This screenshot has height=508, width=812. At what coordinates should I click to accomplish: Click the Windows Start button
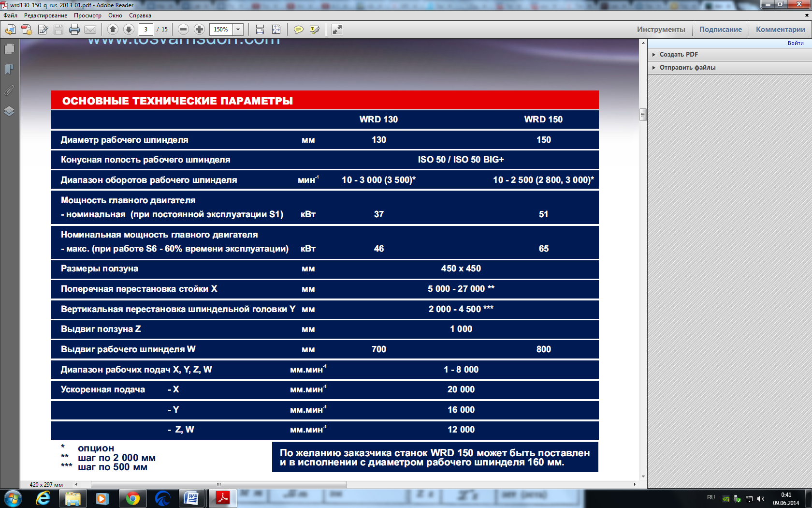[13, 498]
